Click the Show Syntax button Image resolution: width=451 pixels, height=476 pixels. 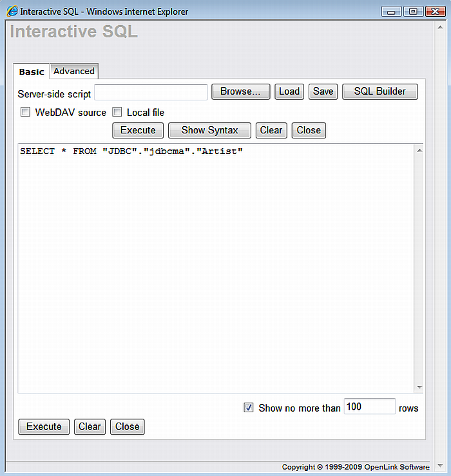[x=209, y=130]
